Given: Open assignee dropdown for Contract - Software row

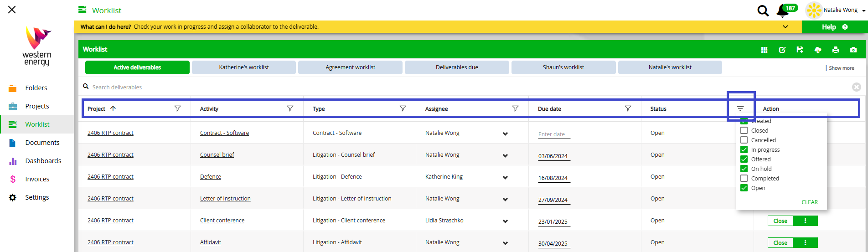Looking at the screenshot, I should point(505,134).
